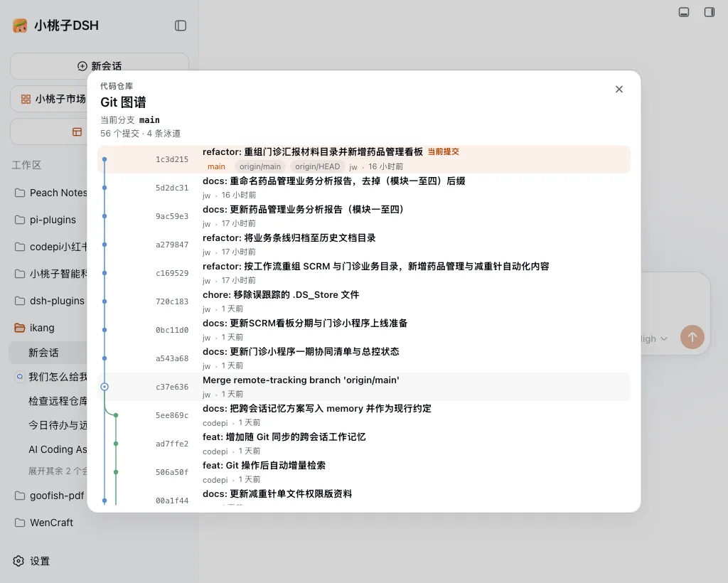Select commit 0bc11d0 更新SCRM看板分期

364,330
